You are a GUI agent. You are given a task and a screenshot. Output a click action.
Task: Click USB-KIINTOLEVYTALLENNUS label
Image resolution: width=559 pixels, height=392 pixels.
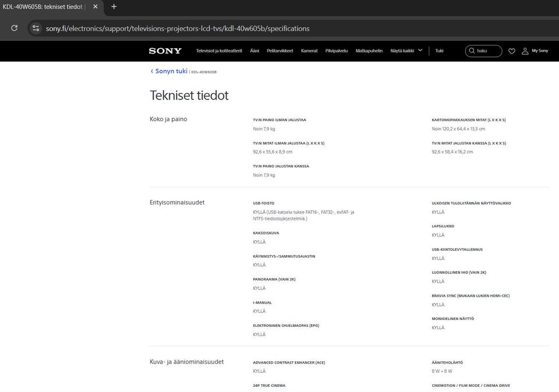coord(457,250)
